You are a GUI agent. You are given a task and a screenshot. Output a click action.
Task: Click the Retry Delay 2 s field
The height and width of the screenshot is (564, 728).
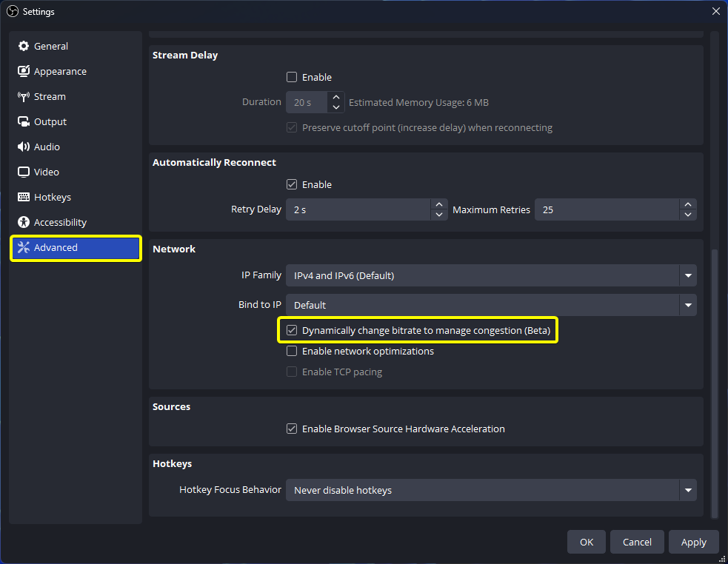coord(358,209)
